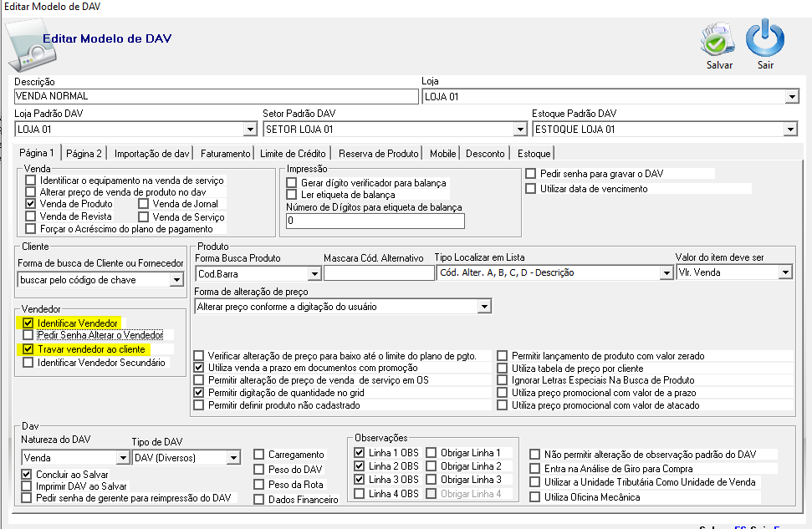Go to the Faturamento tab

pyautogui.click(x=225, y=154)
